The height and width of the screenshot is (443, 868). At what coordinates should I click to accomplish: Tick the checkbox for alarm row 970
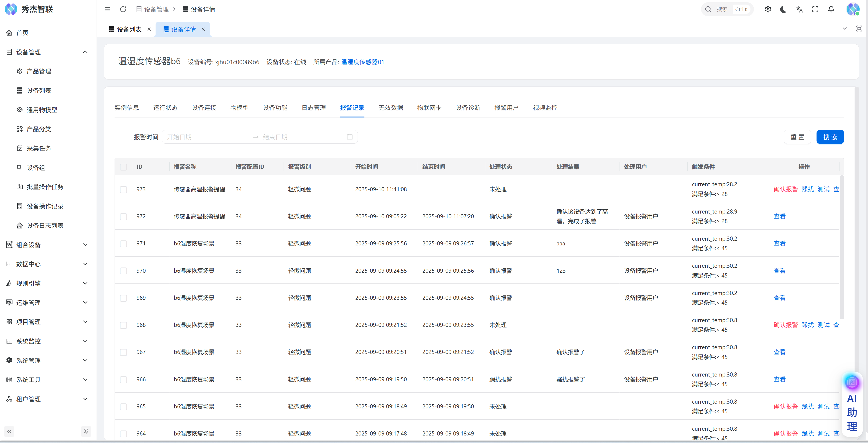click(x=124, y=271)
